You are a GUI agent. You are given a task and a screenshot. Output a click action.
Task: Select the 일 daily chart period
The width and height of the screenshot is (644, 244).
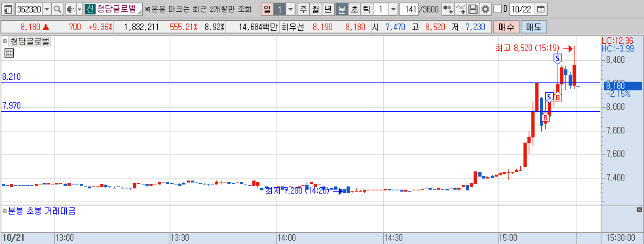267,9
